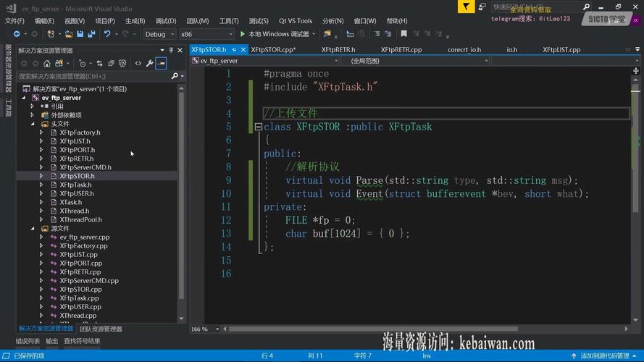The width and height of the screenshot is (644, 362).
Task: Switch to the XFtpRETR.h tab
Action: click(338, 50)
